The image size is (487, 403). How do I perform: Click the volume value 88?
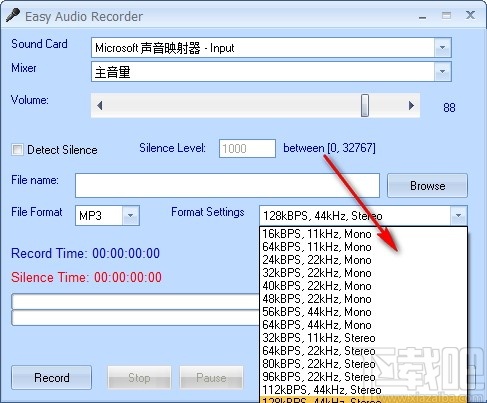tap(449, 107)
